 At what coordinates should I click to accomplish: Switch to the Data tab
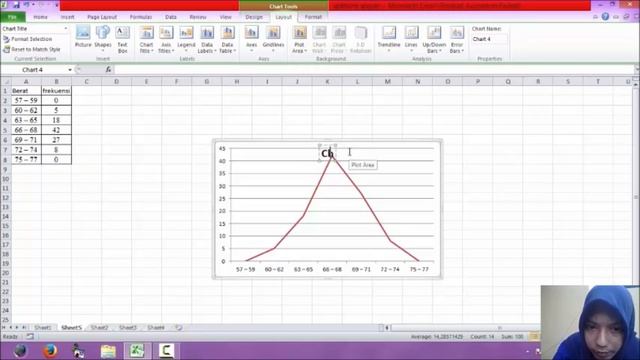(171, 17)
